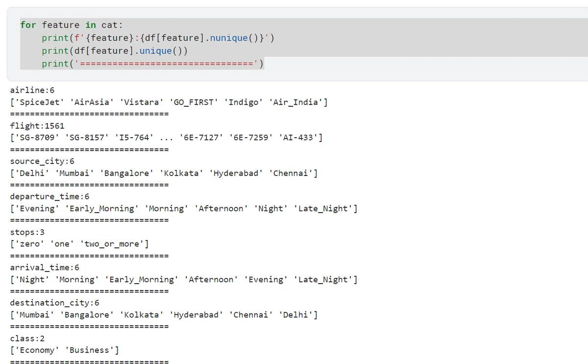Click the 'for feature in cat:' code line
The width and height of the screenshot is (588, 364).
pyautogui.click(x=72, y=24)
